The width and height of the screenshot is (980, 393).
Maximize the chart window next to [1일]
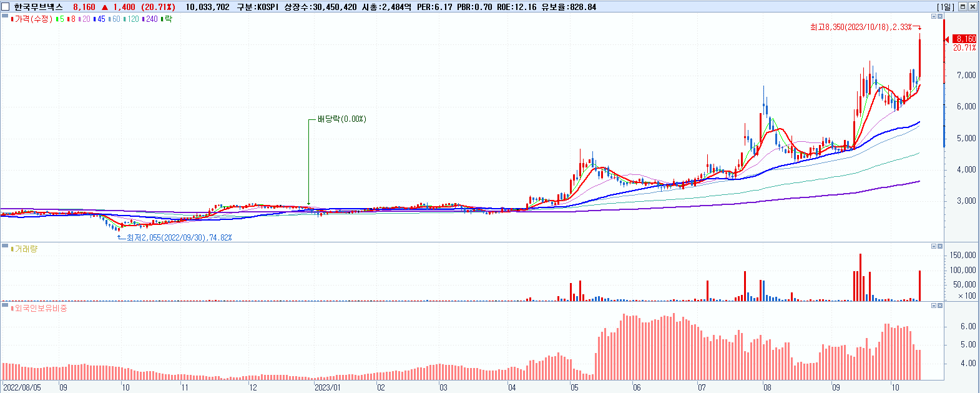963,7
